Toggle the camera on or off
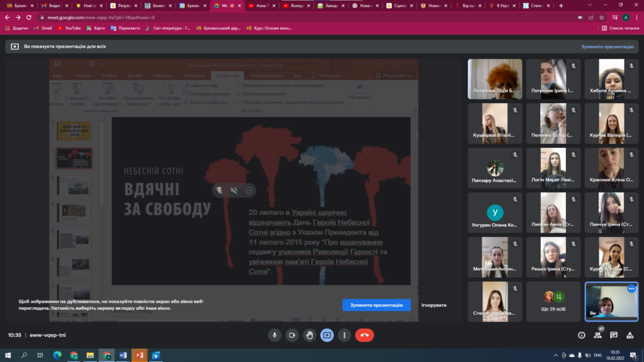Image resolution: width=644 pixels, height=362 pixels. pos(292,335)
